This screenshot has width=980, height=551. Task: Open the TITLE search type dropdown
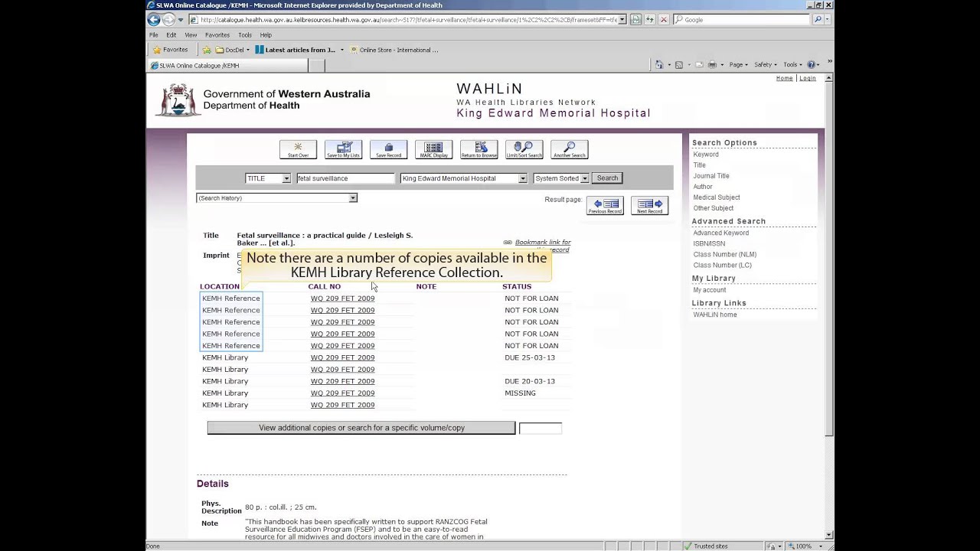coord(267,178)
